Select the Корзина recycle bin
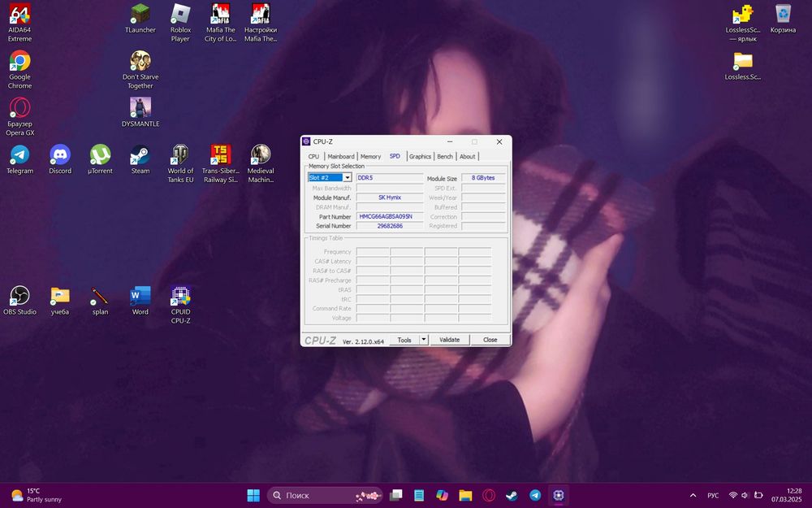 [x=783, y=19]
